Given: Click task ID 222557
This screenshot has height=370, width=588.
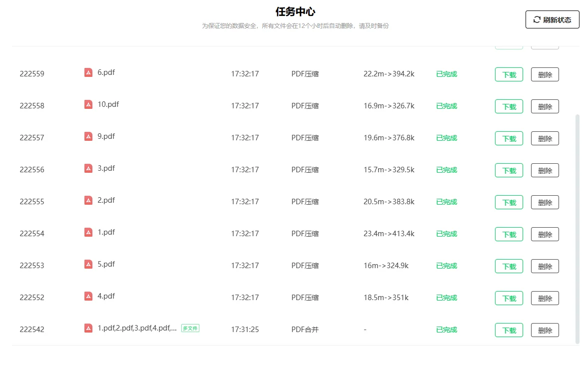Looking at the screenshot, I should pos(32,138).
